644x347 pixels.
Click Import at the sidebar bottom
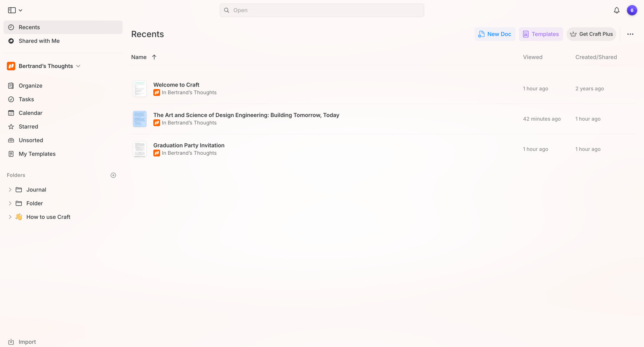[22, 342]
